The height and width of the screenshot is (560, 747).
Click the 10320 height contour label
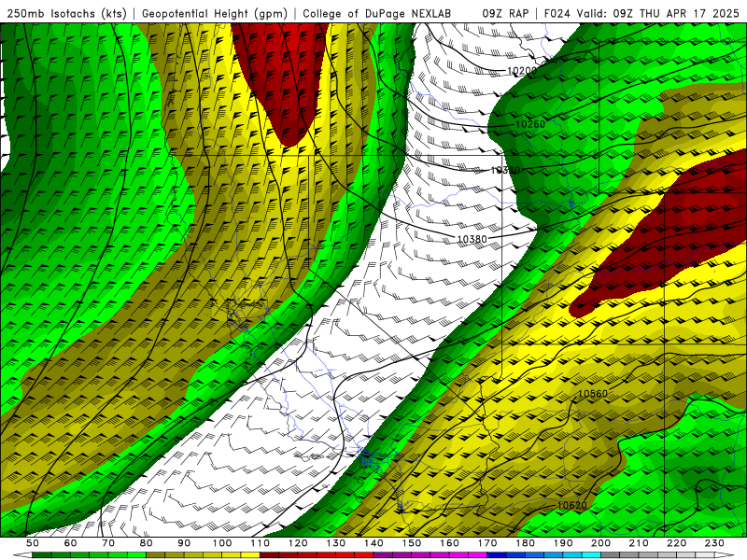pyautogui.click(x=505, y=170)
